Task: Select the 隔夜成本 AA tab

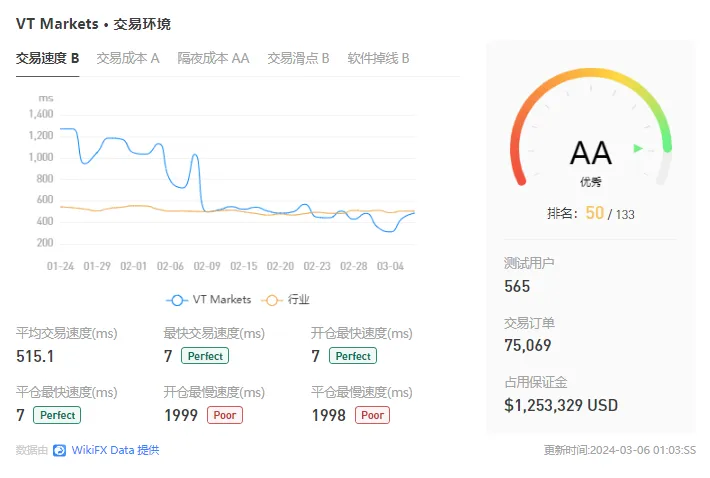Action: 213,58
